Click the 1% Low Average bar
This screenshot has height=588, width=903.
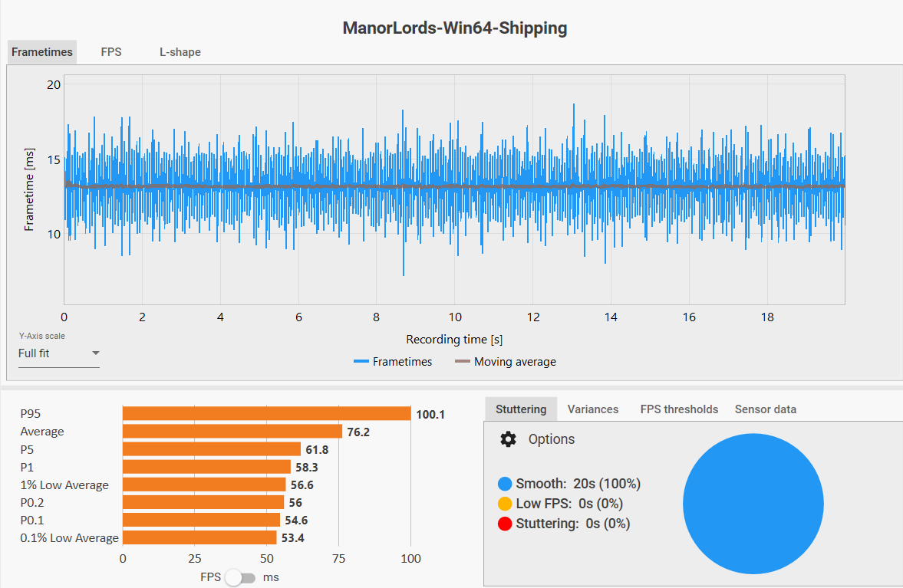[x=204, y=485]
